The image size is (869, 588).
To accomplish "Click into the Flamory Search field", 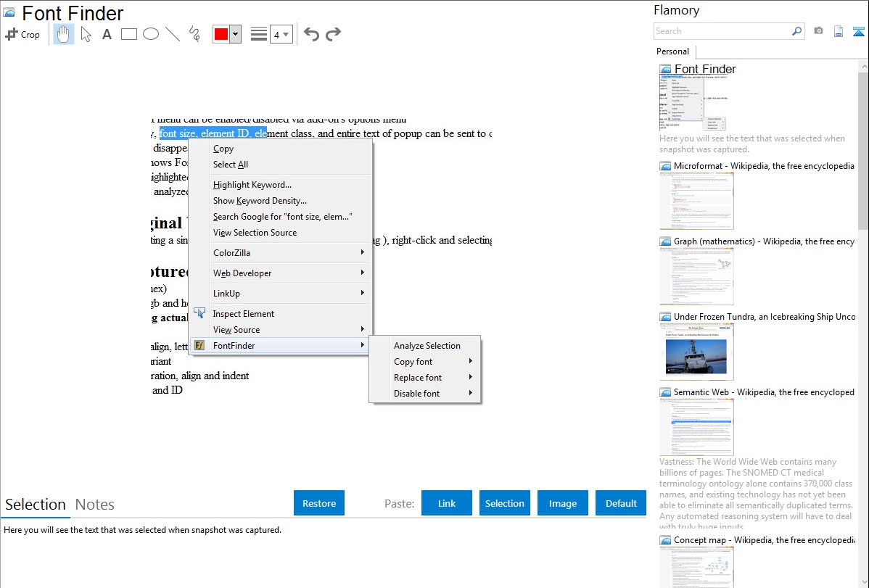I will (722, 31).
